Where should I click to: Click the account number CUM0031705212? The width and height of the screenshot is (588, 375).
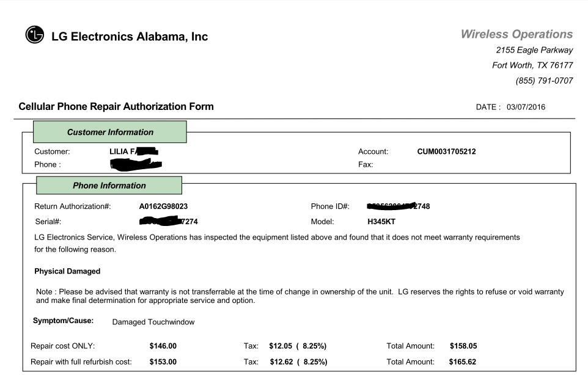point(446,151)
